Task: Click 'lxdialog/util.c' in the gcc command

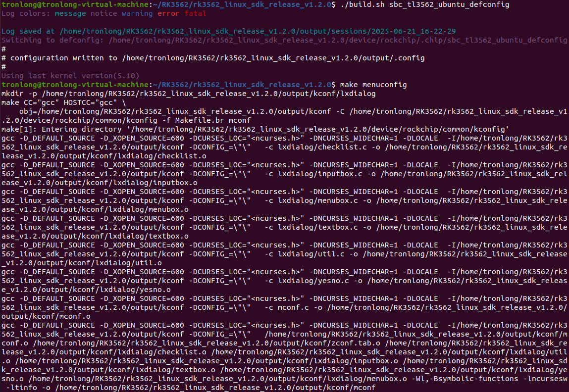Action: click(311, 254)
